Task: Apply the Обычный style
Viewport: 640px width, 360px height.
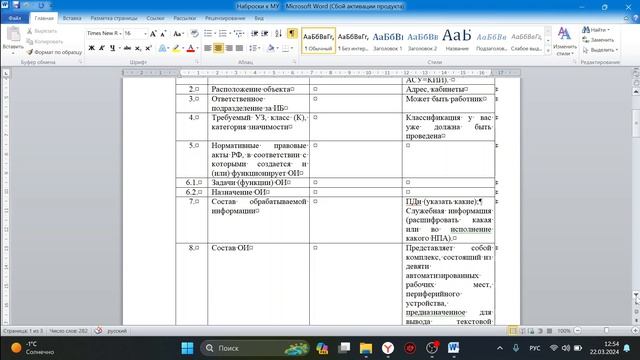Action: [x=318, y=41]
